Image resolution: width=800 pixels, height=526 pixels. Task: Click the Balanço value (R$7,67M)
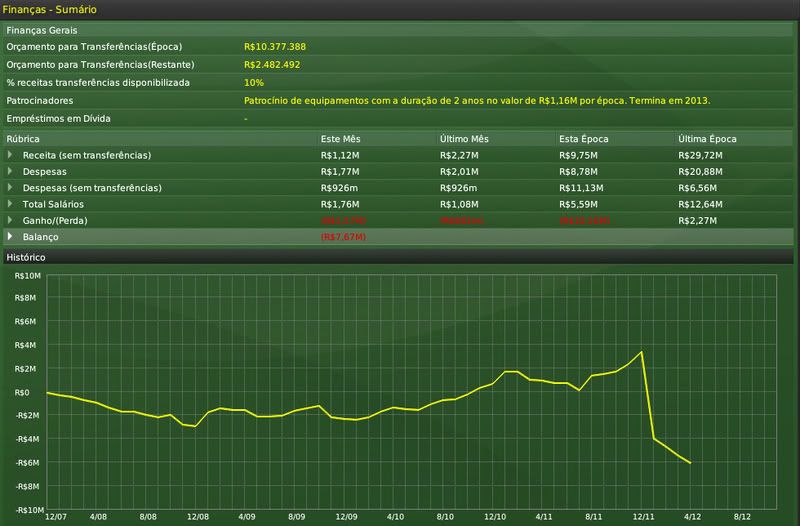click(344, 236)
